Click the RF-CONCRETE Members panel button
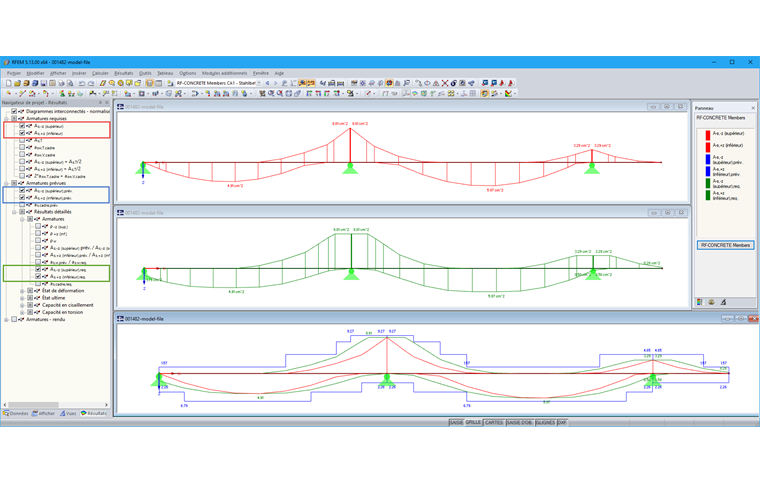This screenshot has height=483, width=760. click(725, 245)
